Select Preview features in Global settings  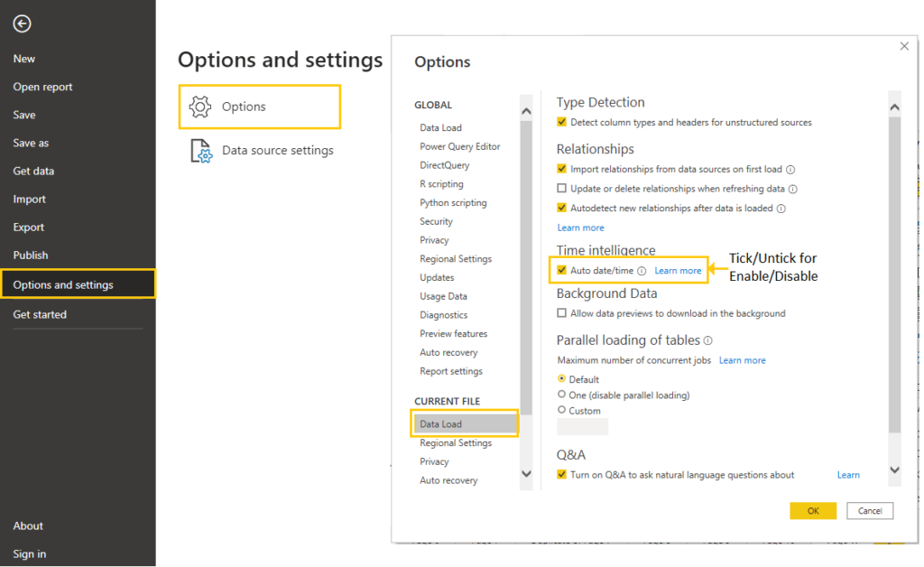point(451,333)
